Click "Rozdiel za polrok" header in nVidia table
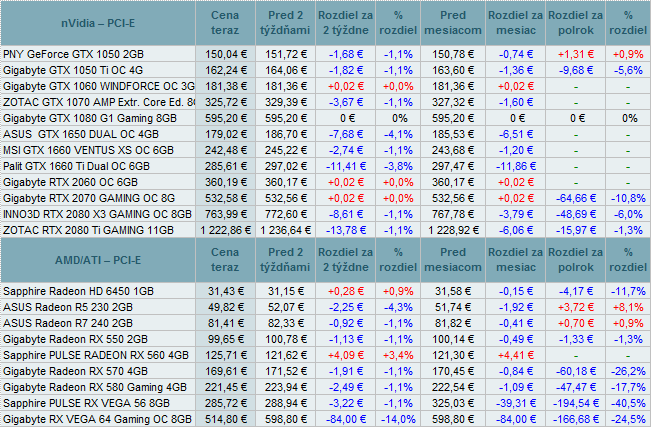Image resolution: width=651 pixels, height=427 pixels. (x=575, y=23)
